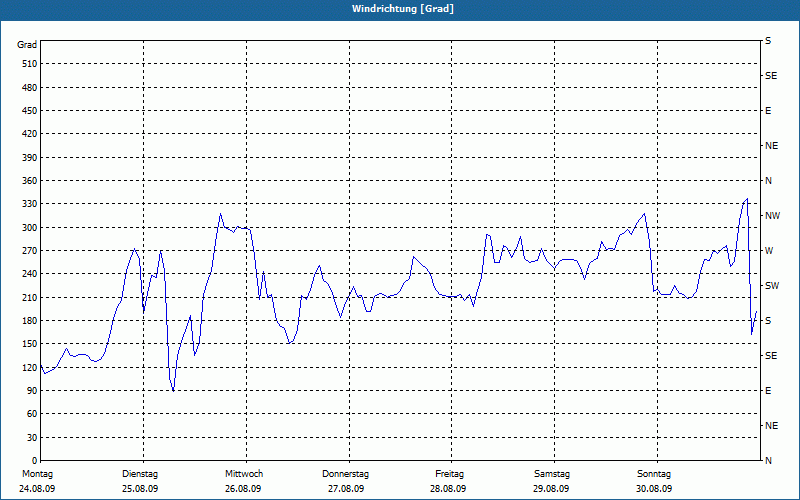Pick the date "27.08.09"
This screenshot has width=800, height=500.
(x=345, y=489)
